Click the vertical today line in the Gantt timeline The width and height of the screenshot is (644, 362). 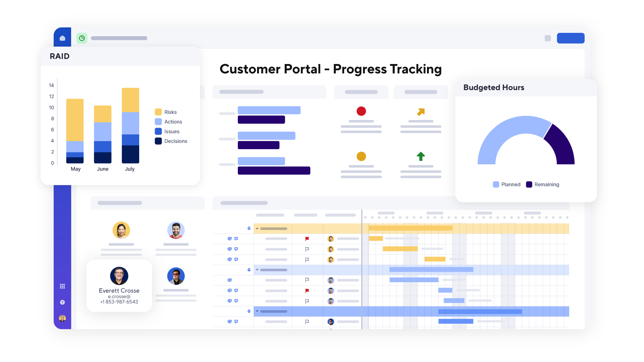362,269
